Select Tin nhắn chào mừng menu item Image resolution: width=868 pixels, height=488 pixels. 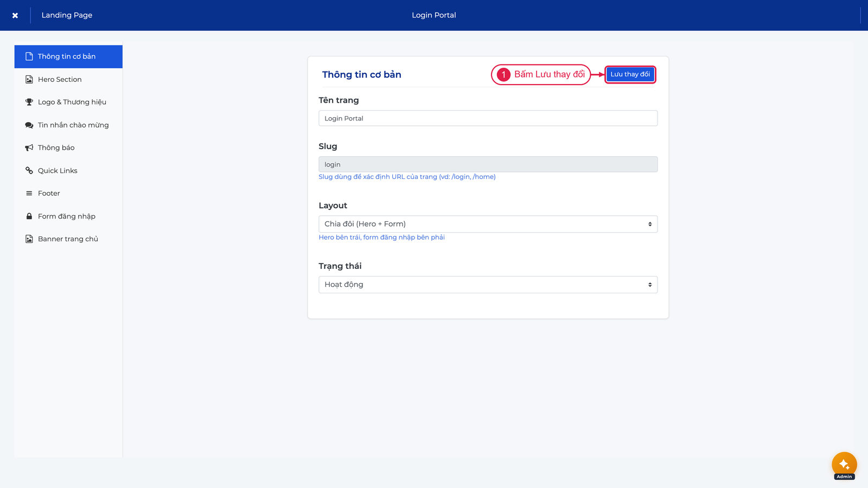(x=68, y=125)
